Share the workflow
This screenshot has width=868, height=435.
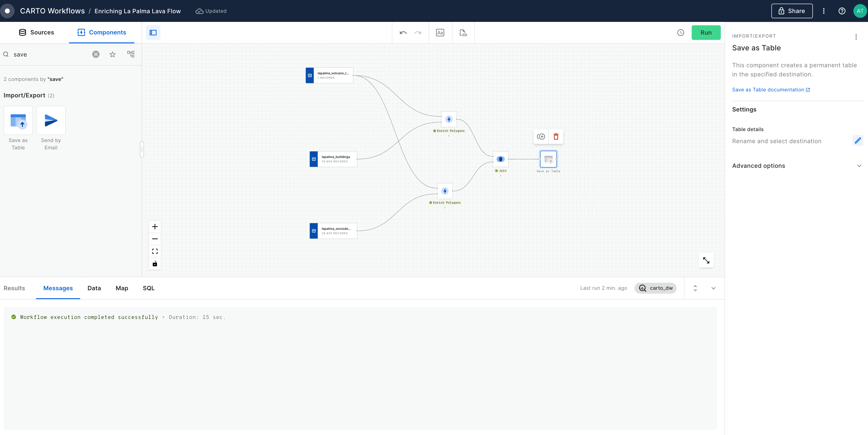(792, 11)
